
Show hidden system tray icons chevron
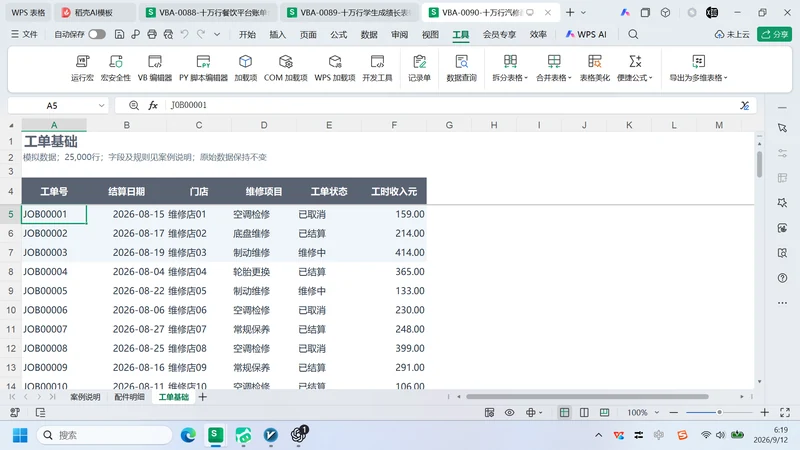(598, 435)
